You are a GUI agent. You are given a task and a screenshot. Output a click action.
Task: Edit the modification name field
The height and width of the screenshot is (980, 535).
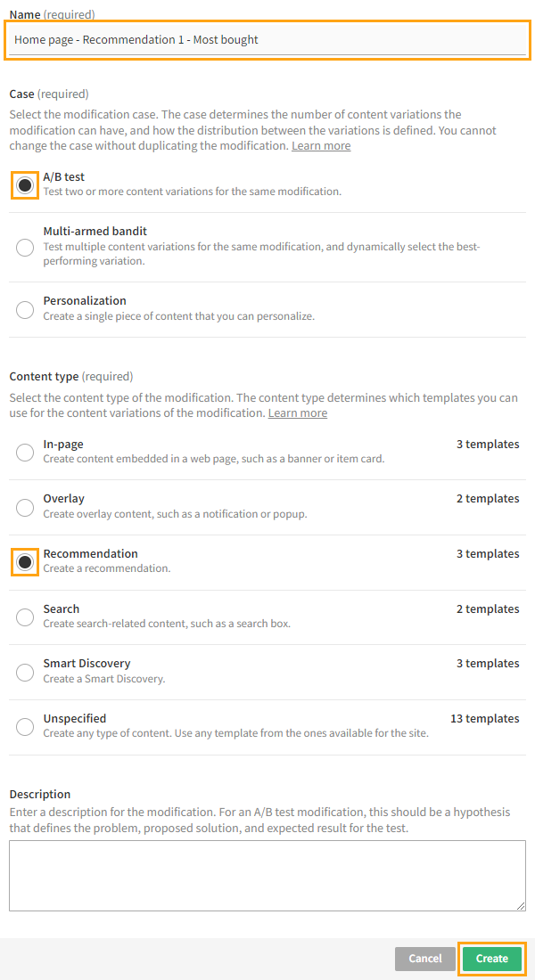(266, 39)
